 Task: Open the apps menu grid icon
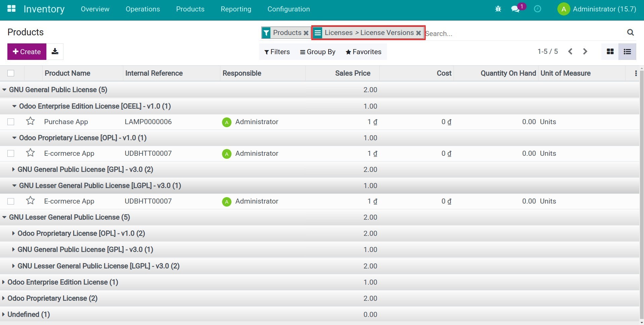pyautogui.click(x=11, y=8)
